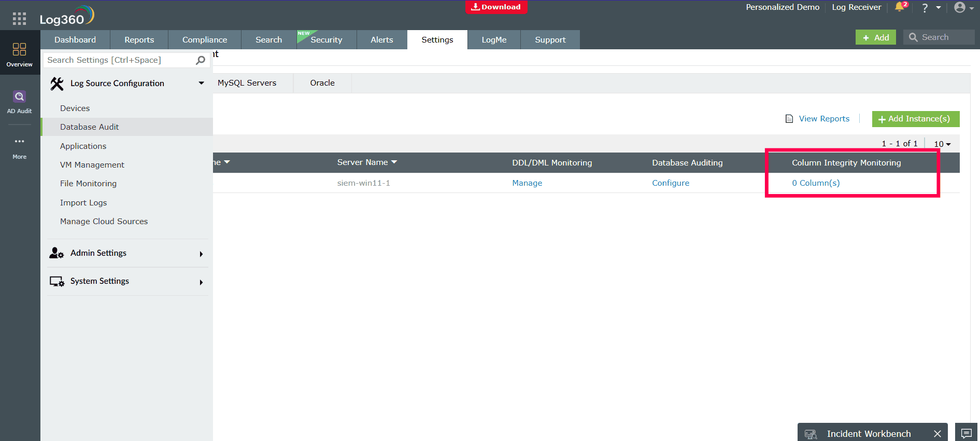Open the Log Receiver link

tap(856, 7)
